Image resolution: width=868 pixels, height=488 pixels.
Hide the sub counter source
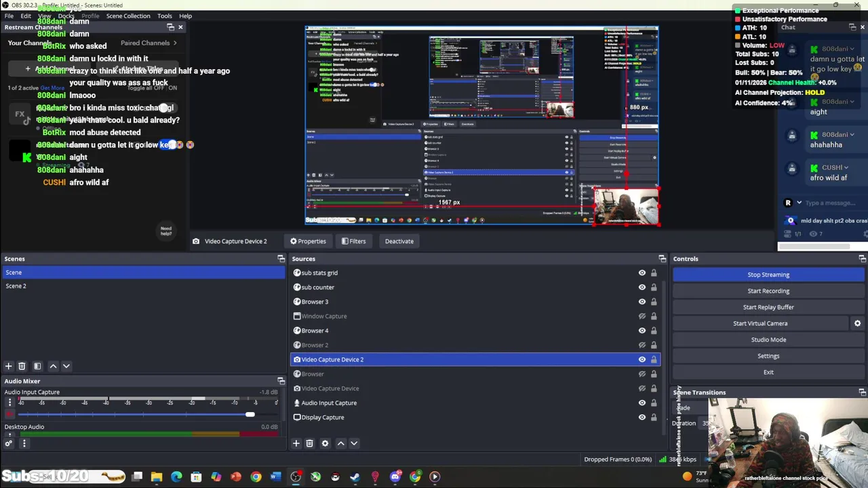click(x=642, y=287)
